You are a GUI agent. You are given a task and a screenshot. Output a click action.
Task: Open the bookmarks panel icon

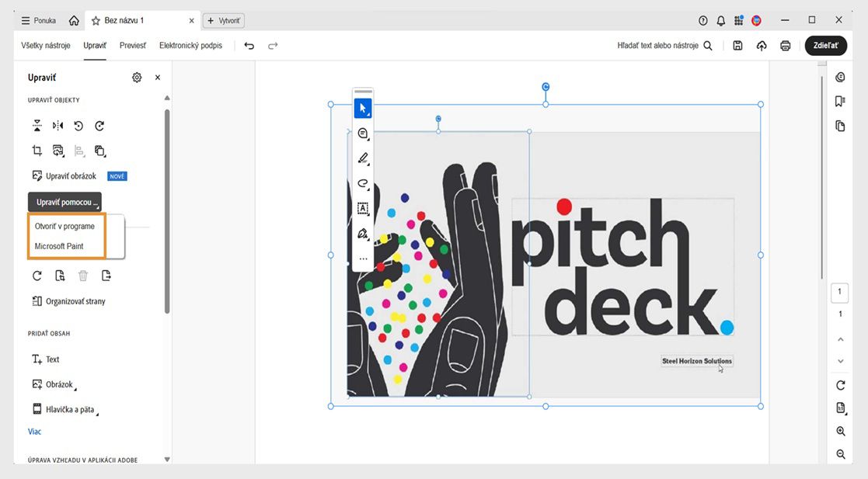coord(840,101)
